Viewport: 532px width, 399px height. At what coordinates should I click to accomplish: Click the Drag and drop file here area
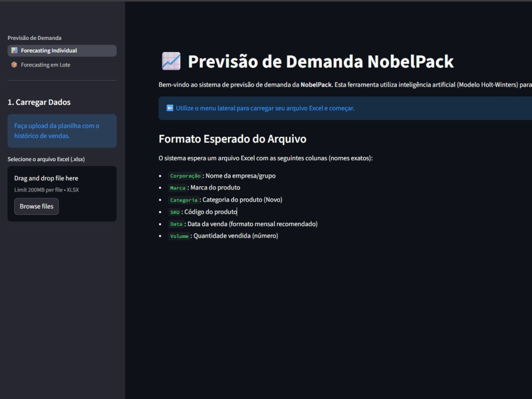pos(62,194)
